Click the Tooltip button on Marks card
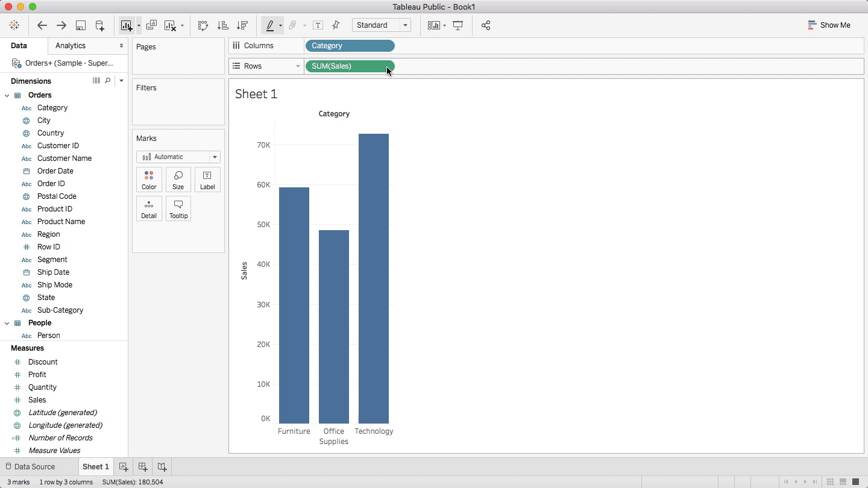The width and height of the screenshot is (868, 488). (178, 208)
